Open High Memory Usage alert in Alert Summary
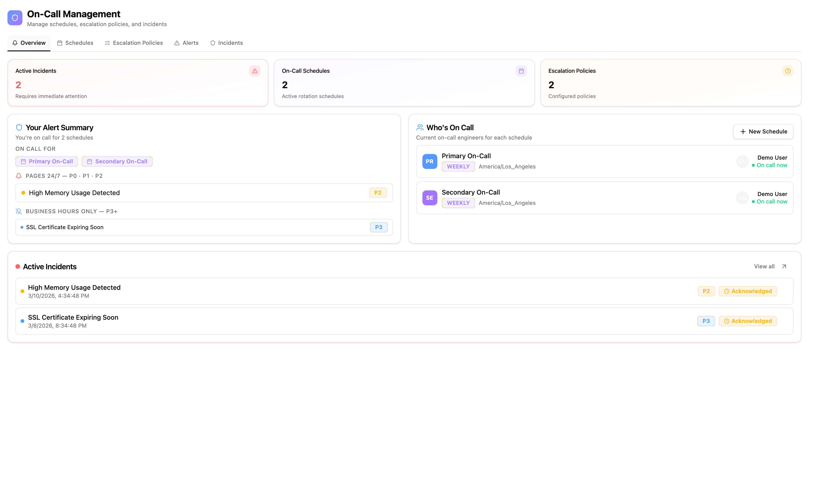814x504 pixels. click(x=204, y=193)
